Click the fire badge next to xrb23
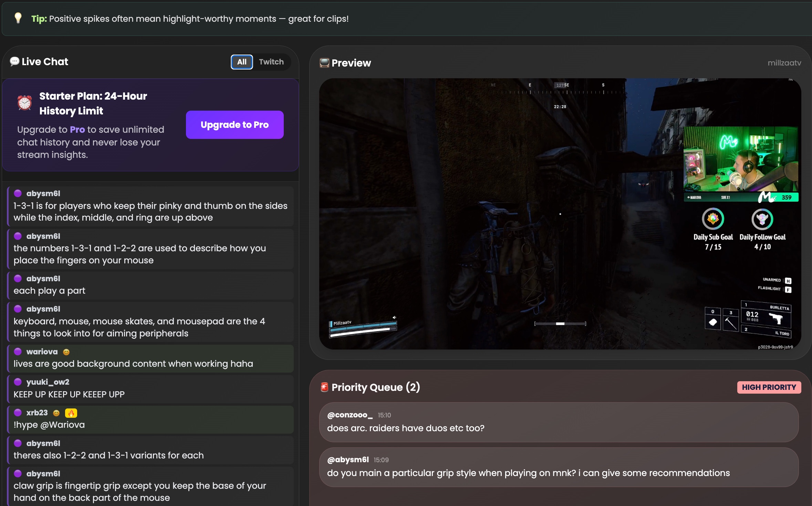Screen dimensions: 812x506 click(71, 413)
